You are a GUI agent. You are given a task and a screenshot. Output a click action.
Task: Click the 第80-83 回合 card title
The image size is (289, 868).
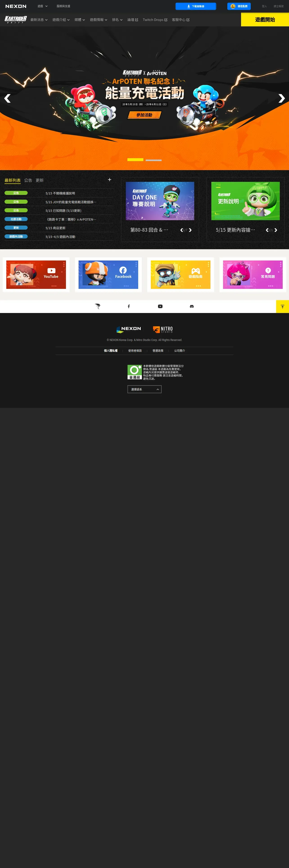[x=149, y=230]
